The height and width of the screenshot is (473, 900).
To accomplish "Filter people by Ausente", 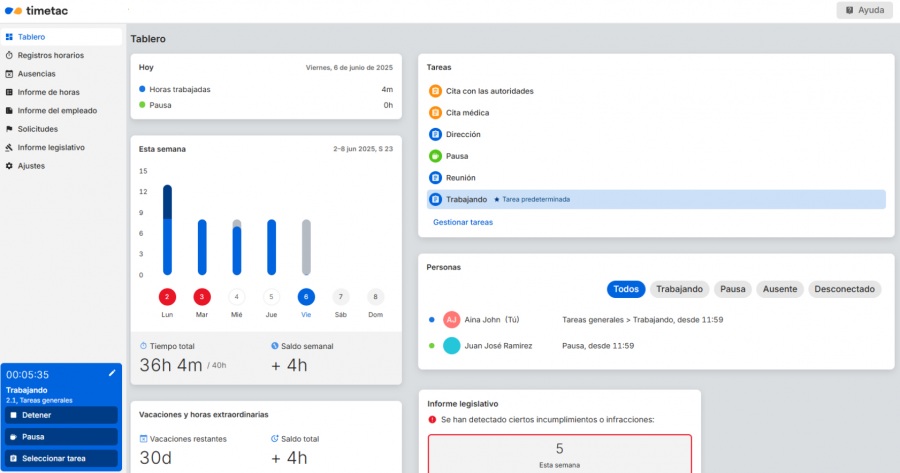I will pos(779,289).
